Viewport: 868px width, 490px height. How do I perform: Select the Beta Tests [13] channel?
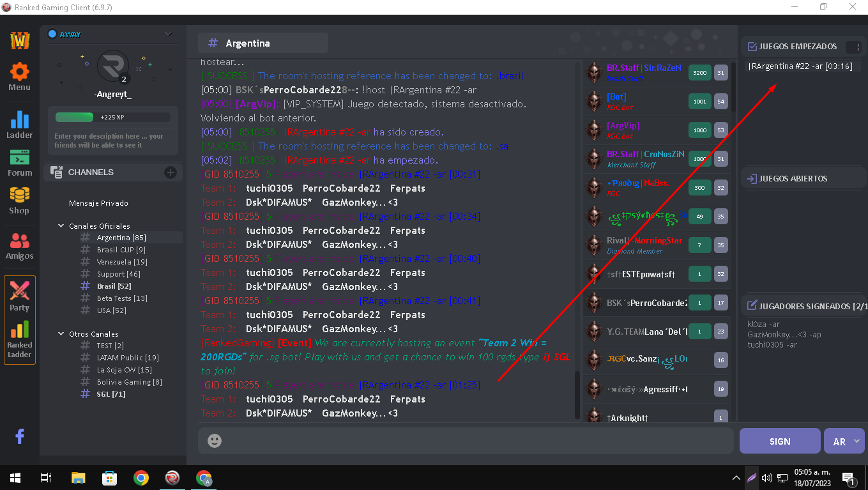point(122,298)
